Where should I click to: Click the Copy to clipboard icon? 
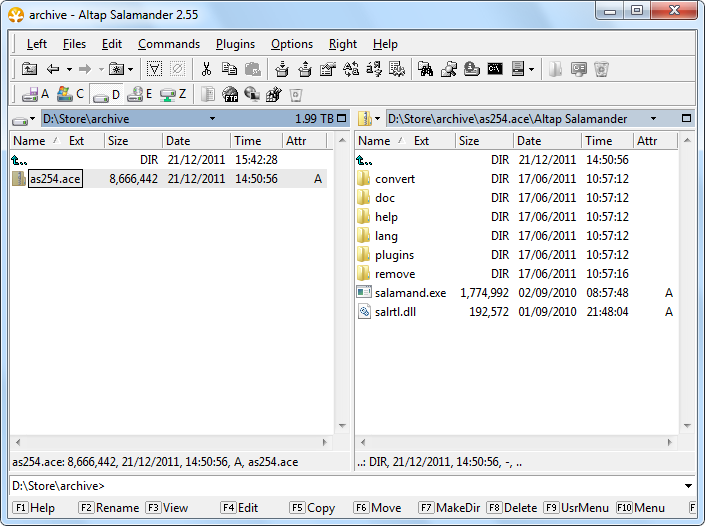(229, 69)
